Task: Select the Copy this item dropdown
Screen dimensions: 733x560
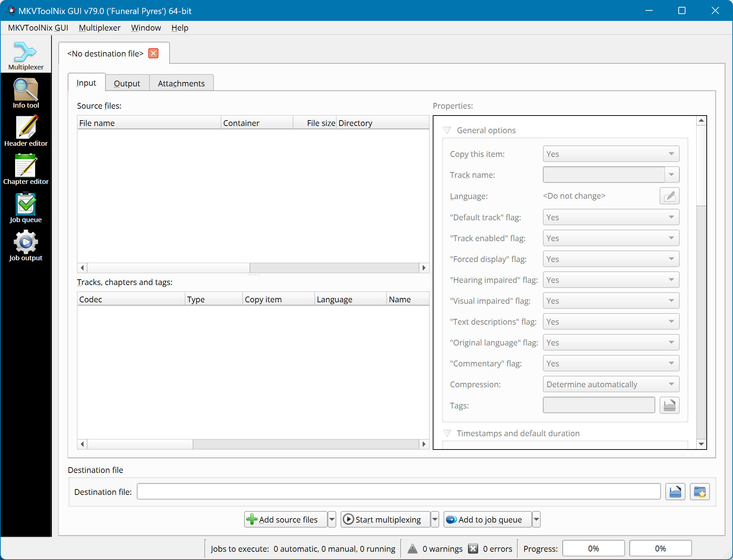Action: pos(609,154)
